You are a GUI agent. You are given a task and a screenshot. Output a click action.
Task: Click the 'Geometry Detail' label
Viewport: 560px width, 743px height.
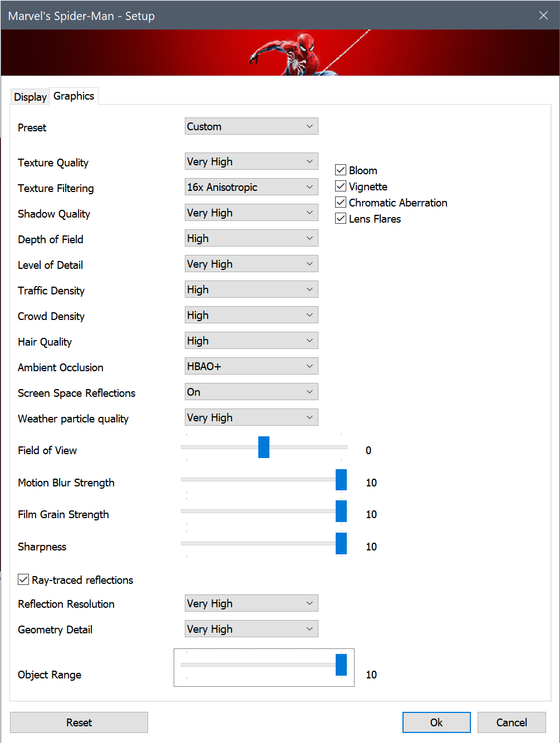click(55, 629)
